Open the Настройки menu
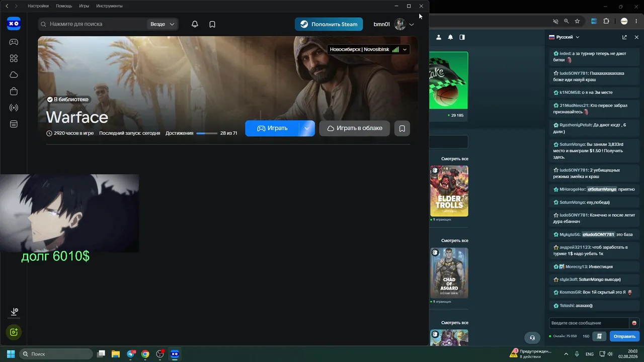This screenshot has height=362, width=644. click(x=38, y=6)
